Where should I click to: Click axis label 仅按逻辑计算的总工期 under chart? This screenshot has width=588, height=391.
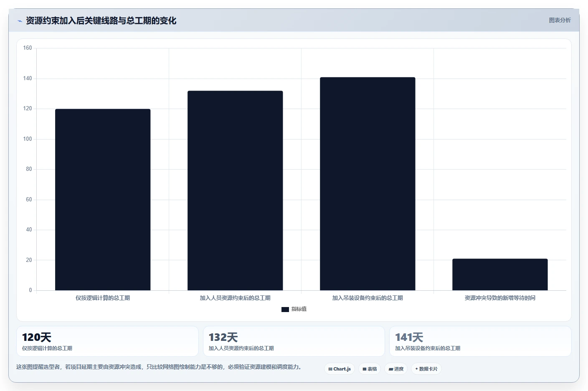[103, 298]
